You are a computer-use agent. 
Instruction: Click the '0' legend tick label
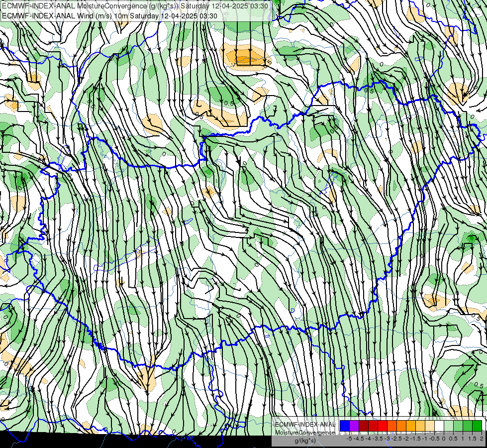444,439
